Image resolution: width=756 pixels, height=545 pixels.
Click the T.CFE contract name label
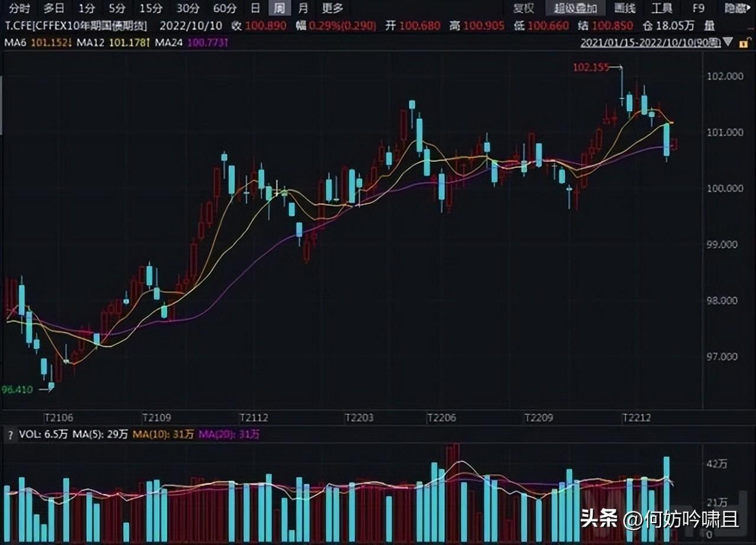pos(76,25)
